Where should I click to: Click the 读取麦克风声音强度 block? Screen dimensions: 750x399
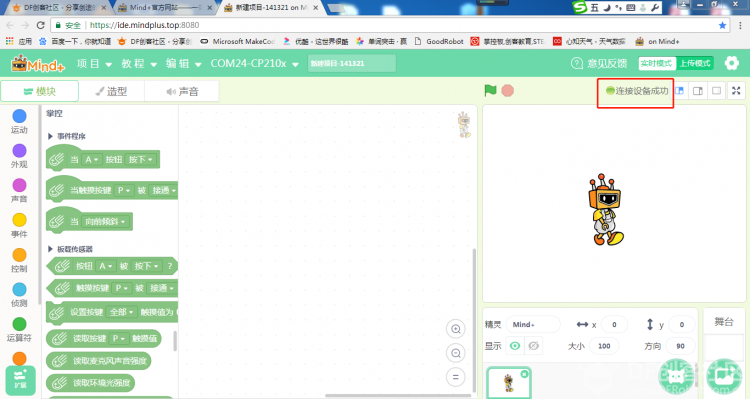[x=99, y=361]
